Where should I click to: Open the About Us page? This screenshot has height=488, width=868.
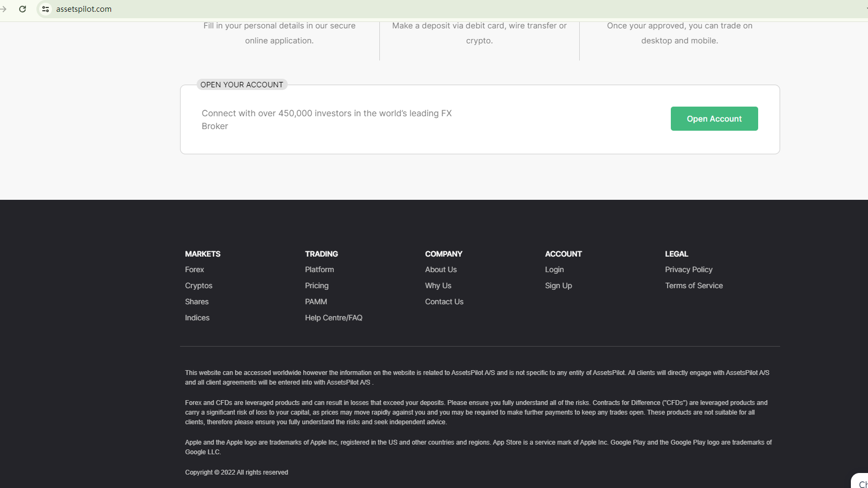point(441,269)
